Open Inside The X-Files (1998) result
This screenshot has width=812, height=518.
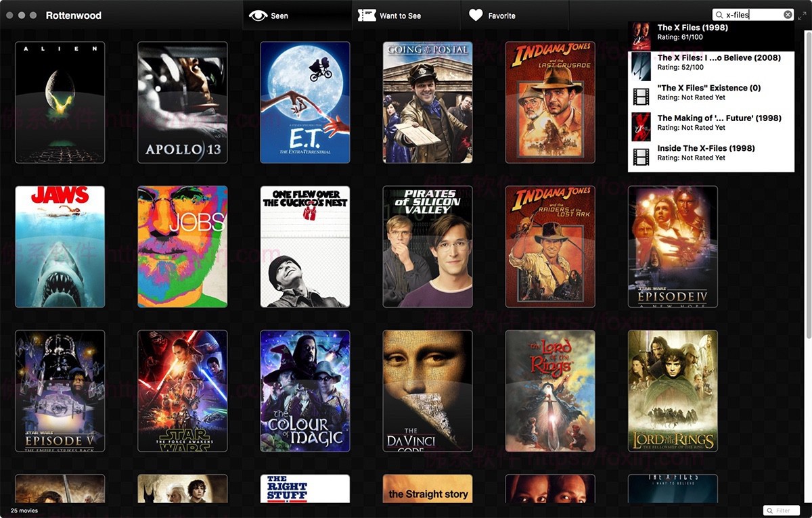[710, 153]
